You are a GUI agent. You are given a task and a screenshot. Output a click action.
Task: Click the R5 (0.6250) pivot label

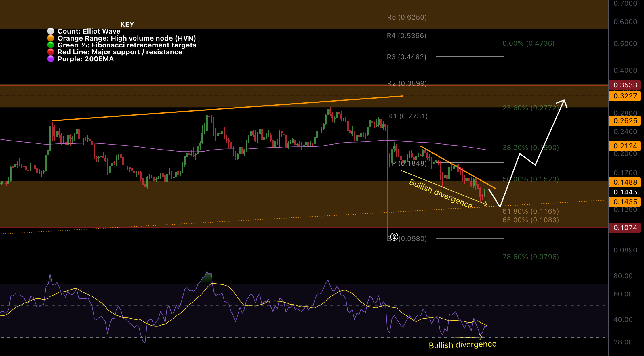(x=407, y=17)
